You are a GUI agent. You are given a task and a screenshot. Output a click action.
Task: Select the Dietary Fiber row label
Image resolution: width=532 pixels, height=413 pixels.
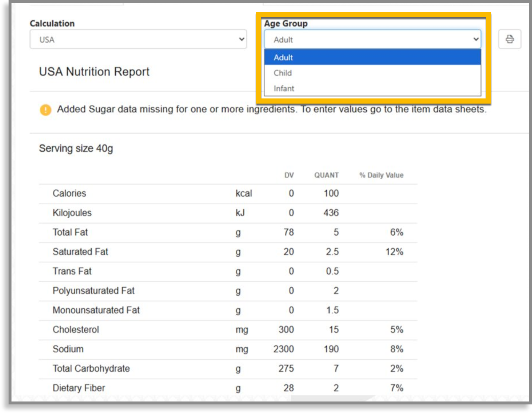(x=79, y=388)
